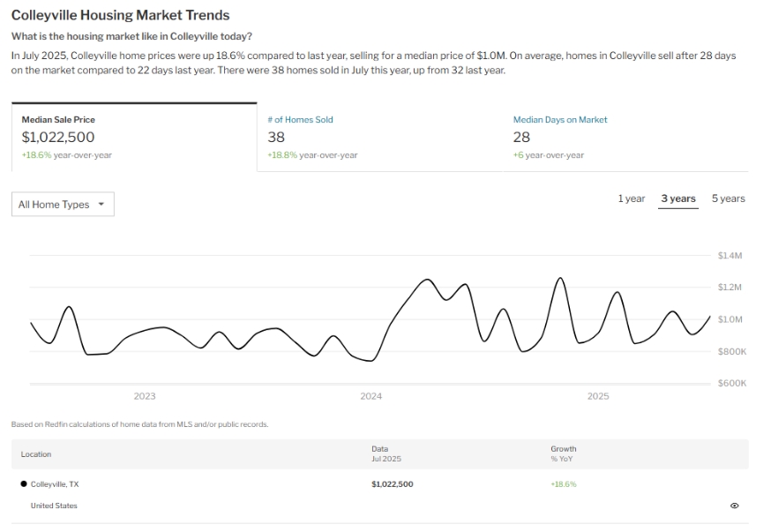Click the 2024 label on chart axis

(x=371, y=397)
